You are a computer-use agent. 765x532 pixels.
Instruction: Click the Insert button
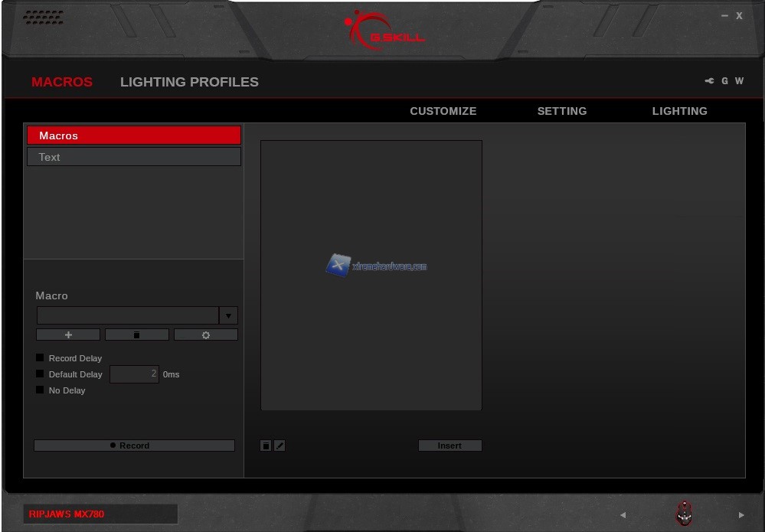(450, 446)
